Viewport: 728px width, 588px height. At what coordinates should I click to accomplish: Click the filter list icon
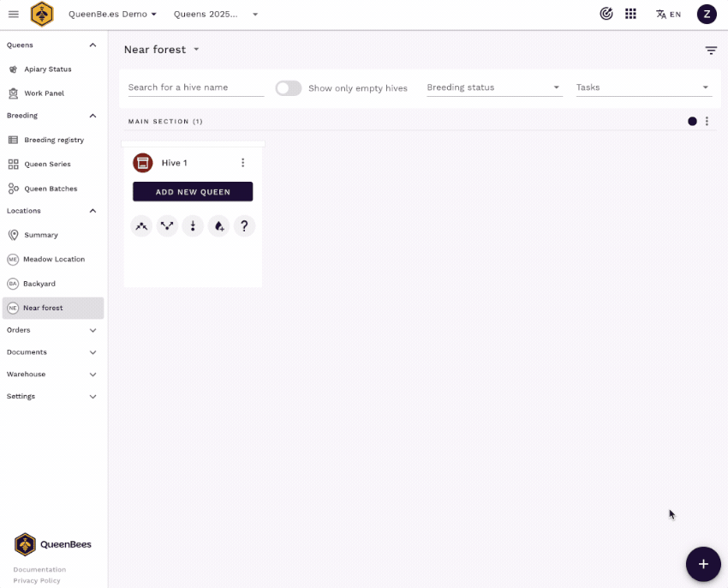tap(711, 51)
